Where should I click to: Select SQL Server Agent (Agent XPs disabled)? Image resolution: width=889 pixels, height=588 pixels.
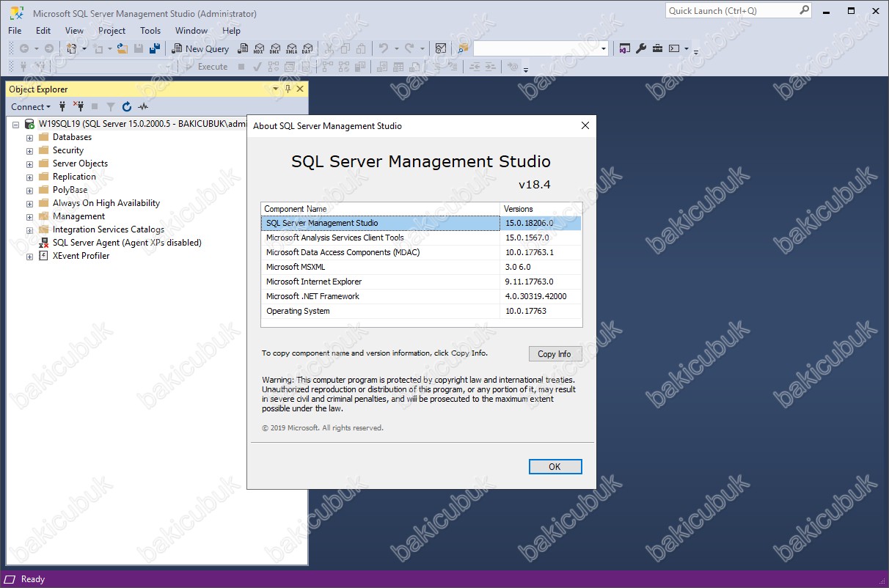click(127, 243)
